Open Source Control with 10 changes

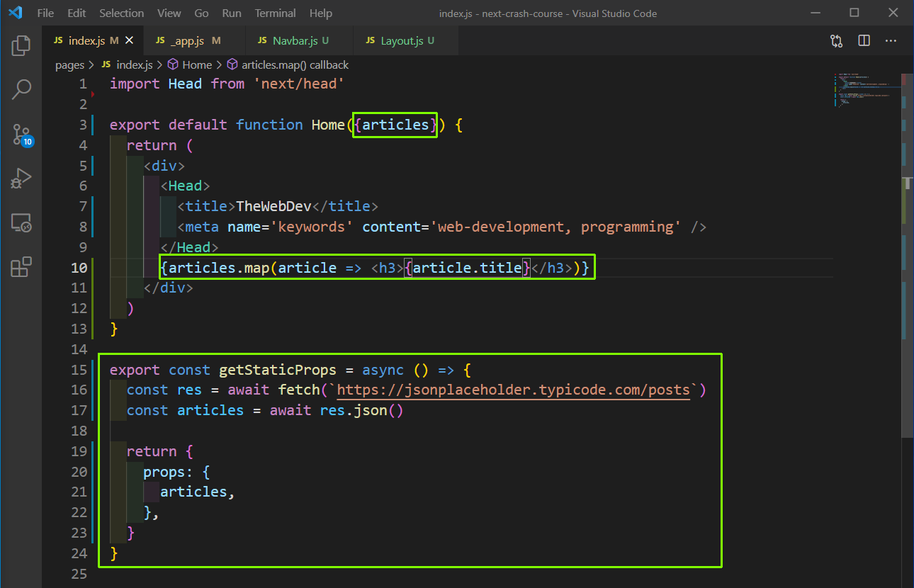[x=21, y=134]
